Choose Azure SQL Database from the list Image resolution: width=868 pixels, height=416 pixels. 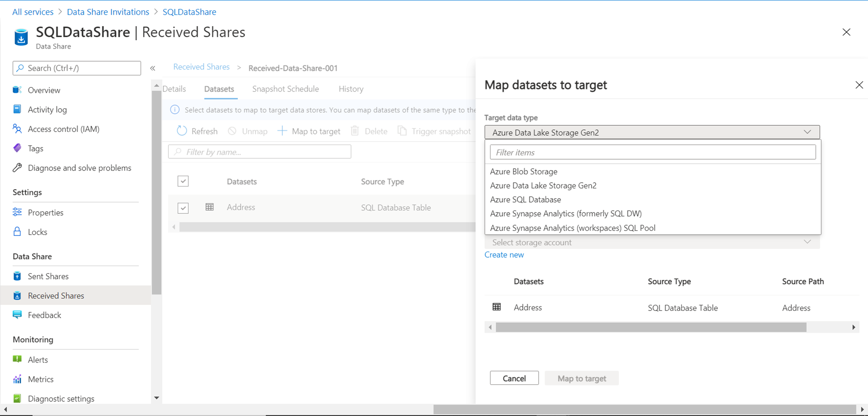(526, 200)
